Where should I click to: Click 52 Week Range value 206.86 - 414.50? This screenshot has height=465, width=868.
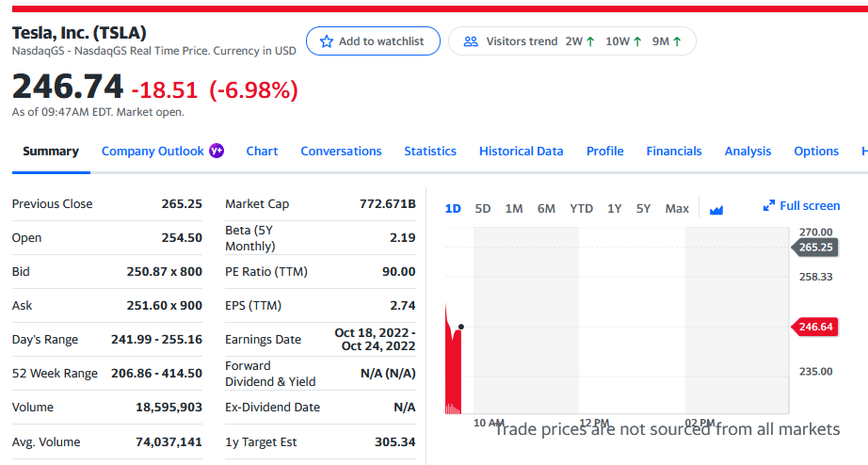click(x=156, y=373)
